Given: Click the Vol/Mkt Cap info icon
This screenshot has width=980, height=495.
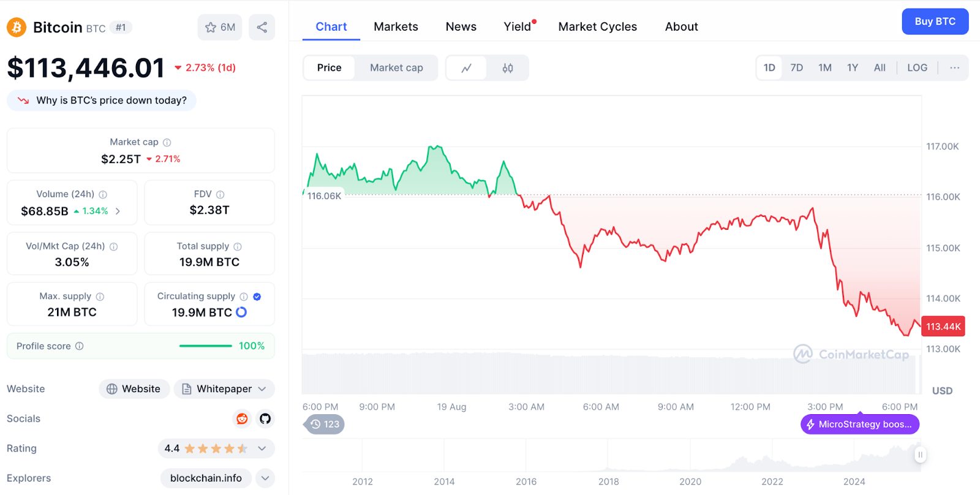Looking at the screenshot, I should pos(113,246).
